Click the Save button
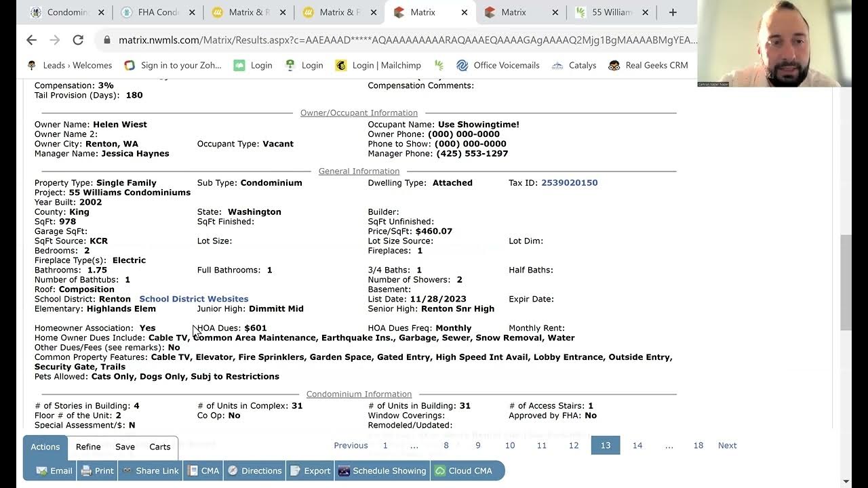 click(125, 447)
